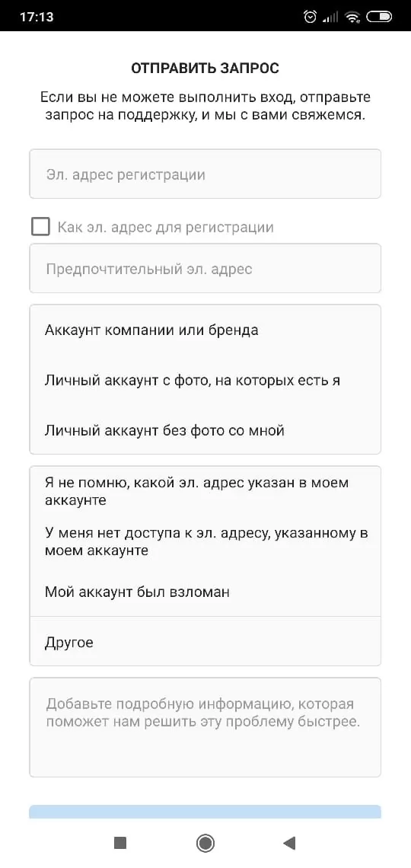The image size is (411, 868).
Task: Choose 'У меня нет доступа к эл. адресу'
Action: point(205,542)
